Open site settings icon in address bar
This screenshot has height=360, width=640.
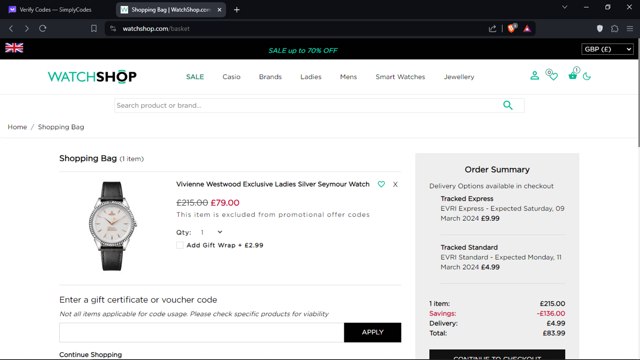coord(113,29)
